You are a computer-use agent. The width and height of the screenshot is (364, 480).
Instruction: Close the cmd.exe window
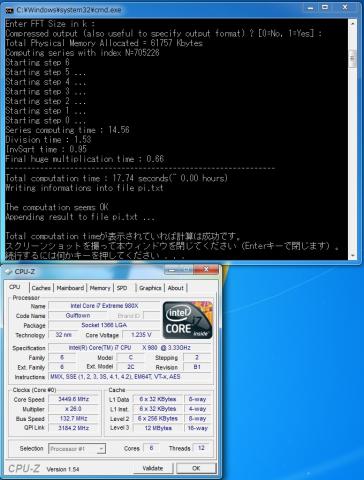(x=345, y=8)
